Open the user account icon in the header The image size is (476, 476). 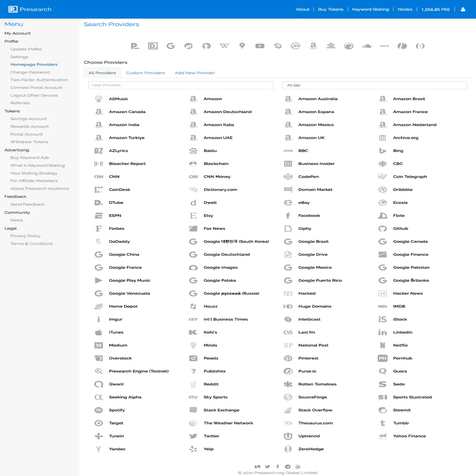click(463, 10)
